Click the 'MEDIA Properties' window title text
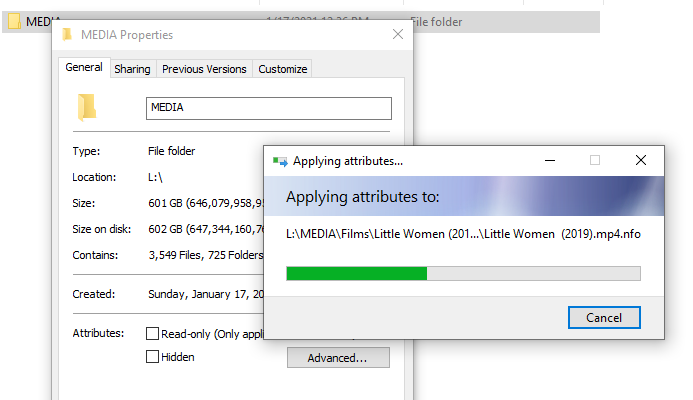This screenshot has height=400, width=693. tap(127, 35)
